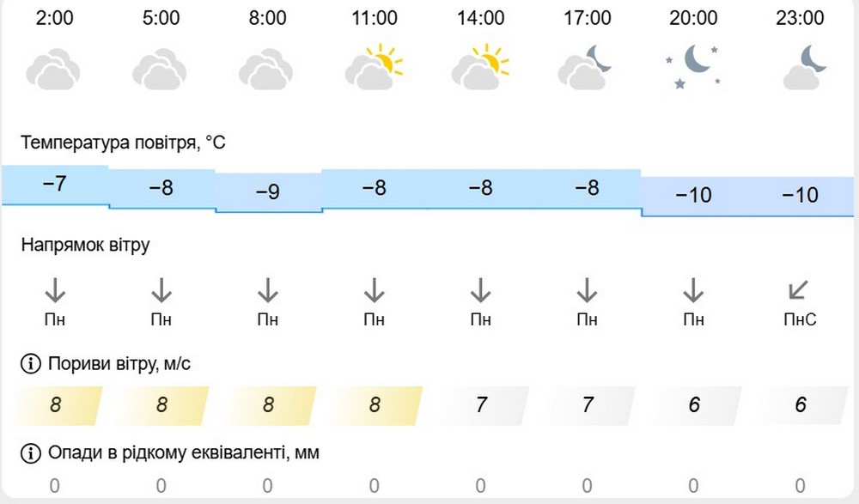Image resolution: width=859 pixels, height=504 pixels.
Task: Click the cloudy moon icon at 17:00
Action: point(586,67)
